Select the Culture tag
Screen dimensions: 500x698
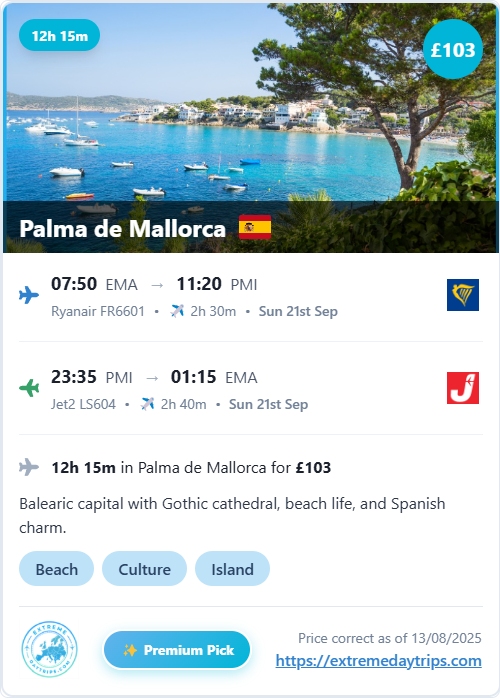tap(144, 569)
